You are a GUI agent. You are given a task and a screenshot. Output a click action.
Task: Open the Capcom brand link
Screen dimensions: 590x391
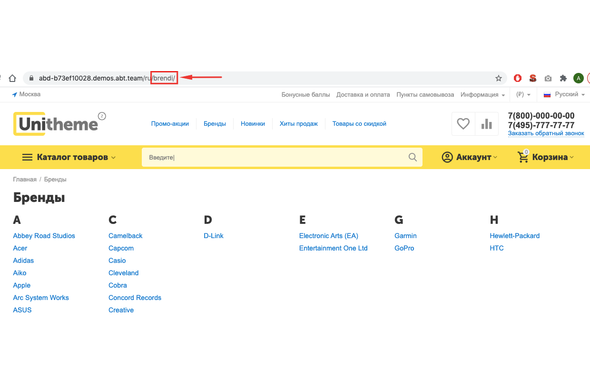[121, 248]
